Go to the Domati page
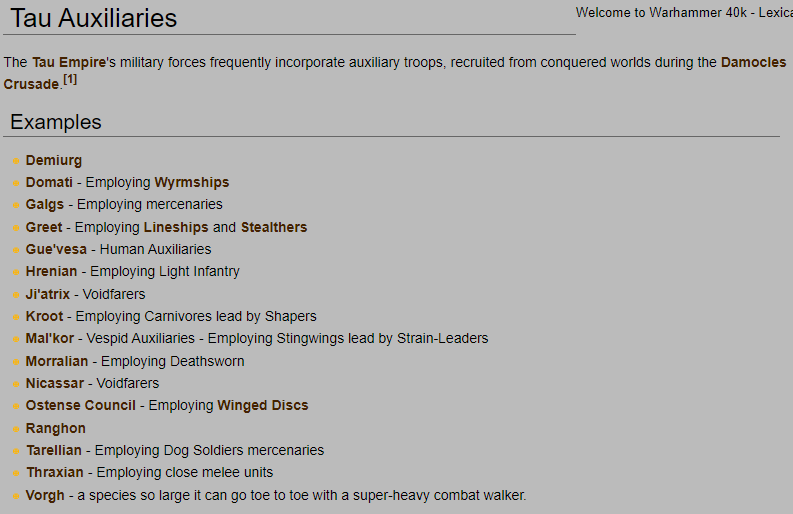Screen dimensions: 793x514 [x=49, y=182]
